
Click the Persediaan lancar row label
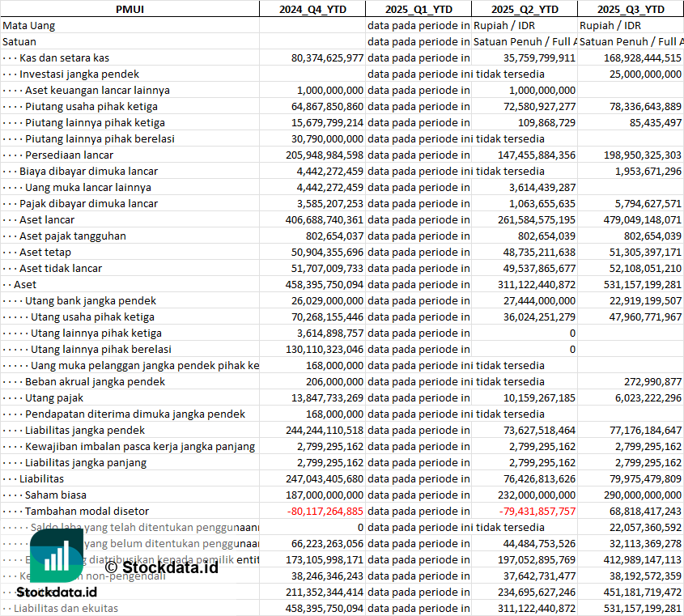[69, 155]
